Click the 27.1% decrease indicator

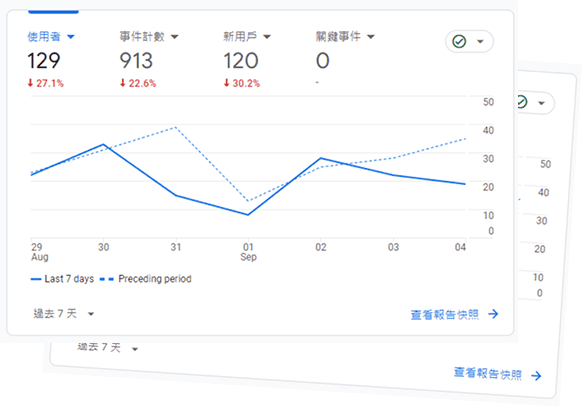46,83
